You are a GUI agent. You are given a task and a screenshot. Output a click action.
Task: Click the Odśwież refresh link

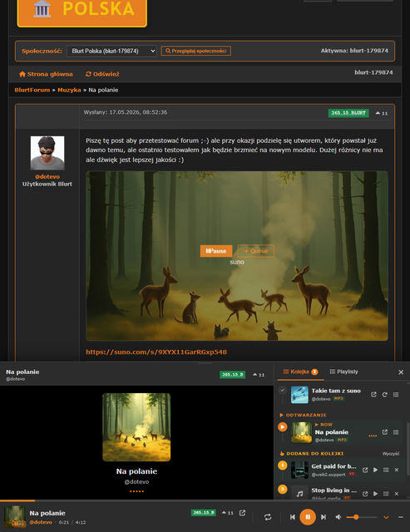coord(102,74)
